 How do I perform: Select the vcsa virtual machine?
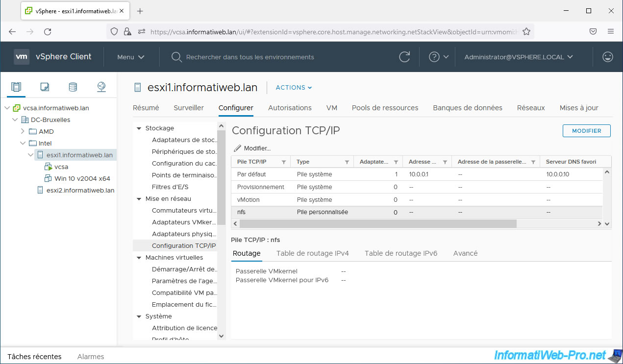(61, 167)
